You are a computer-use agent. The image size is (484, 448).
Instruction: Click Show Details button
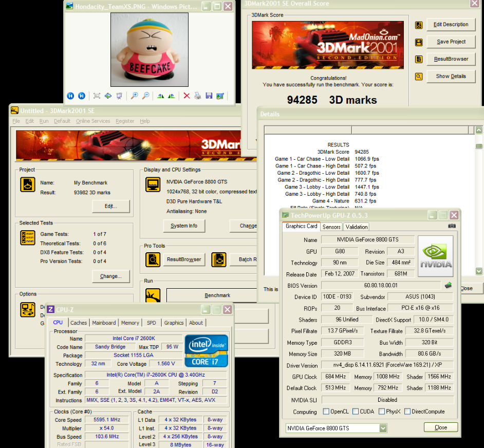point(451,76)
